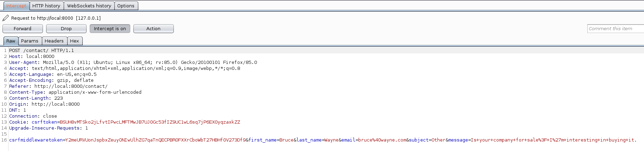The image size is (644, 151).
Task: Place cursor on POST /contact/ request line
Action: click(42, 51)
